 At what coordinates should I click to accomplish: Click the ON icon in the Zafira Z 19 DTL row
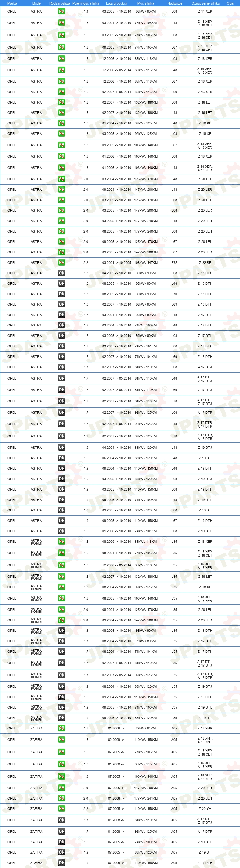click(62, 842)
